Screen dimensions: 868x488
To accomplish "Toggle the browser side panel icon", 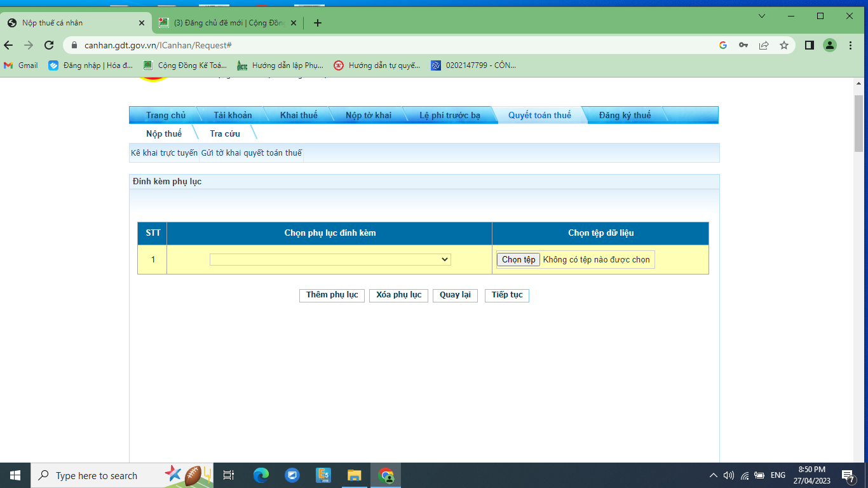I will click(x=810, y=45).
